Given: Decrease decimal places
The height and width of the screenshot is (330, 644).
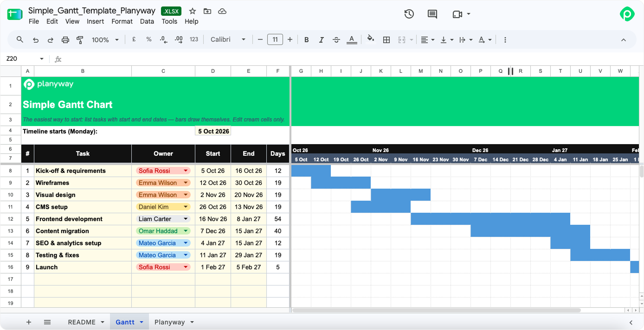Looking at the screenshot, I should pos(163,40).
